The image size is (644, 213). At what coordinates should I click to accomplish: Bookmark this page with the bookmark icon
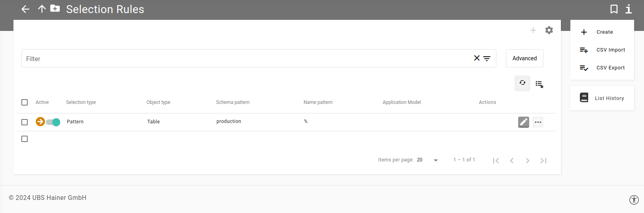[614, 9]
